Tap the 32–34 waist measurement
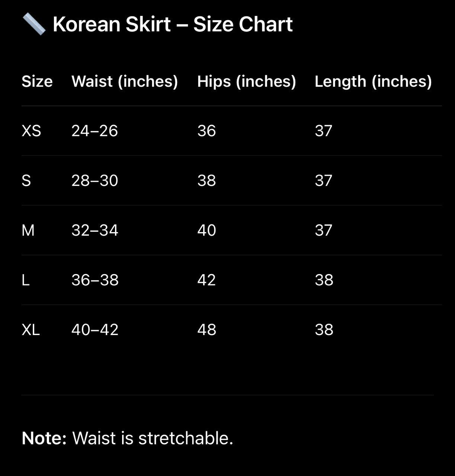 click(95, 231)
